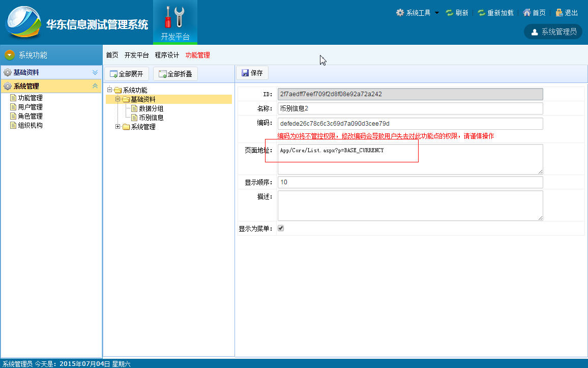Screen dimensions: 588x368
Task: Collapse the 系统管理 sidebar accordion panel
Action: (95, 86)
